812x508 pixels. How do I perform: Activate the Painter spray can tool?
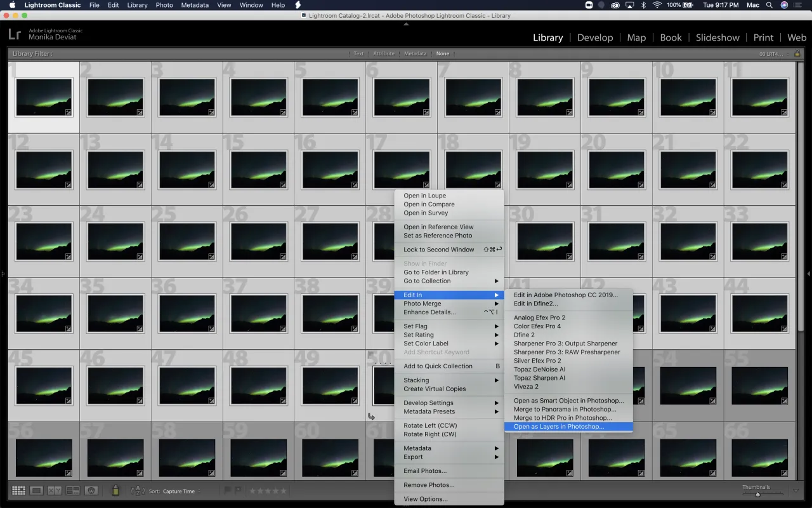tap(115, 490)
